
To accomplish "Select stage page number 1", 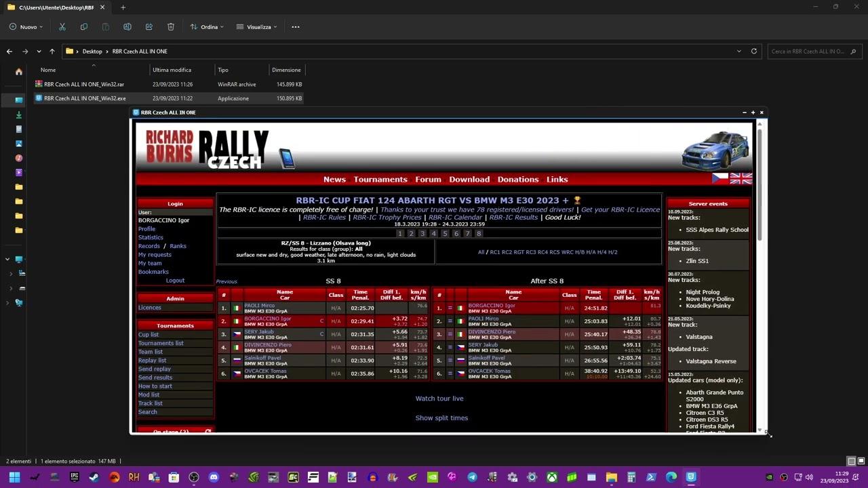I will pyautogui.click(x=400, y=234).
